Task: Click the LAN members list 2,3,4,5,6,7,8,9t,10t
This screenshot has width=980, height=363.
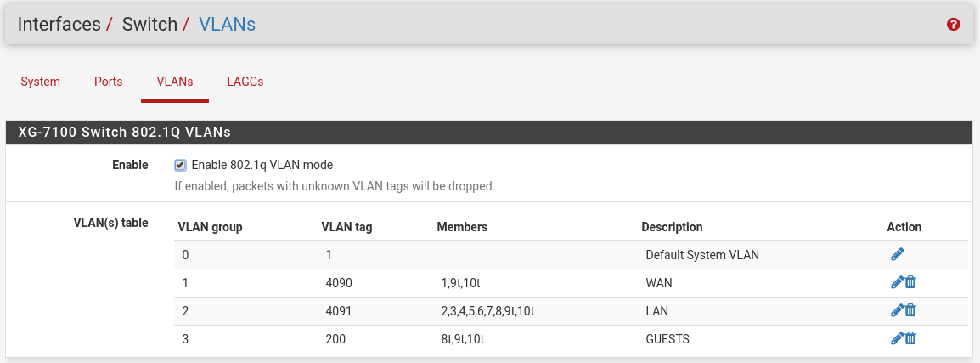Action: tap(487, 311)
